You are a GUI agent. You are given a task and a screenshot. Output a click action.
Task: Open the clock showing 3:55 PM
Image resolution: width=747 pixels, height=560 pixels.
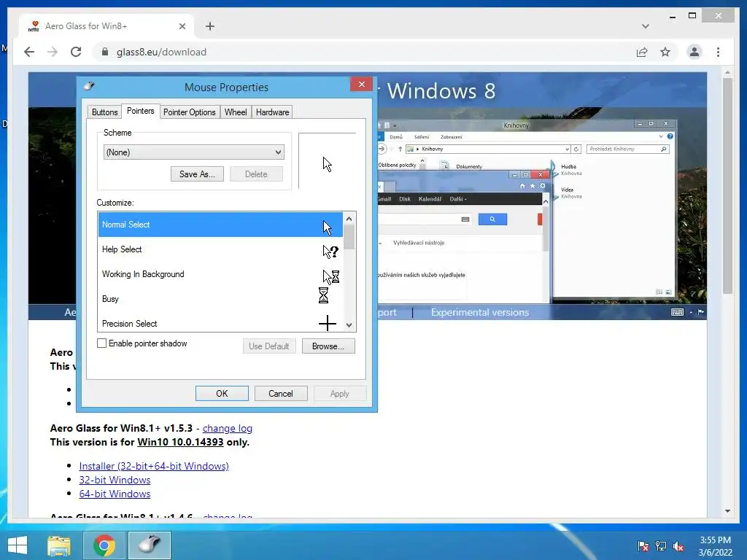coord(715,546)
